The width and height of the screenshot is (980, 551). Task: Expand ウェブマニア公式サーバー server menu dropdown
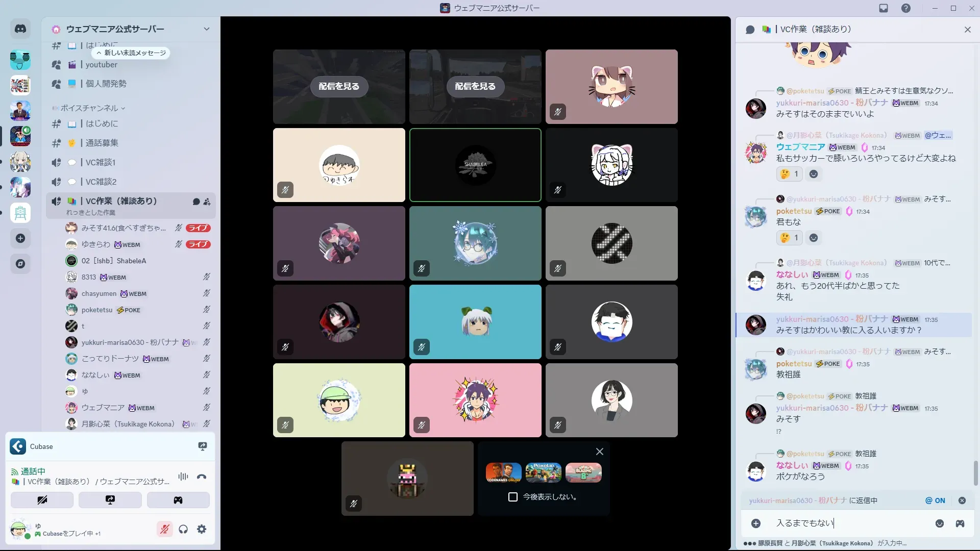206,29
